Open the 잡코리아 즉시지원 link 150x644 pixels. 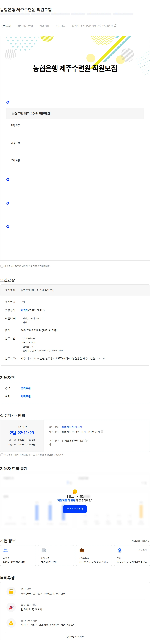tap(72, 427)
